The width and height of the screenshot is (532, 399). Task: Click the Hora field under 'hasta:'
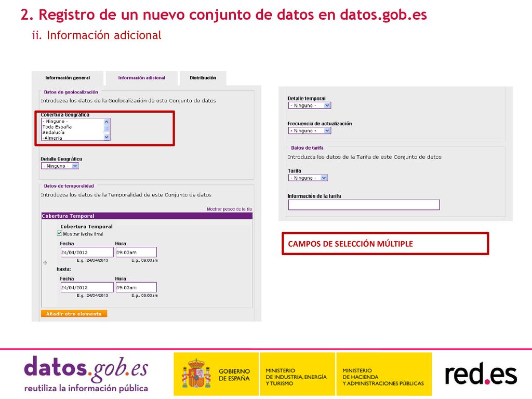coord(136,287)
